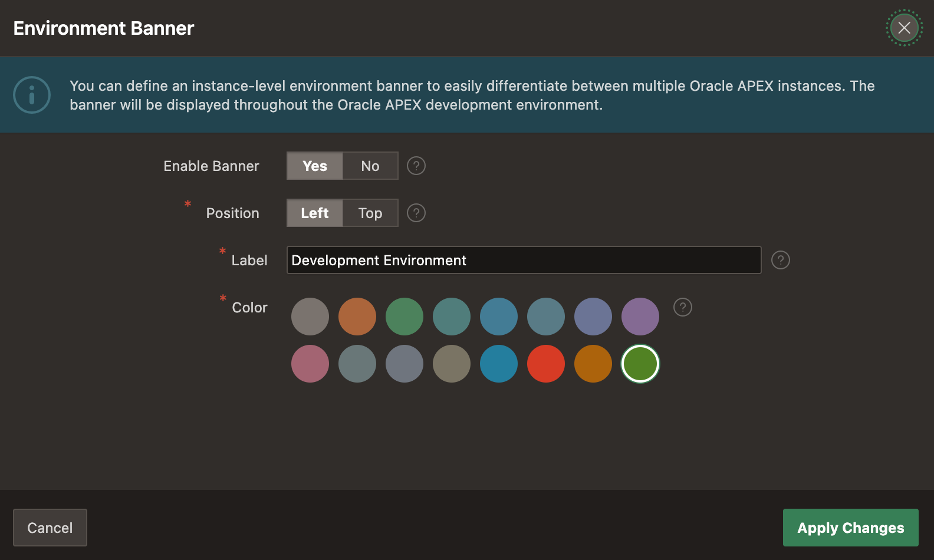Screen dimensions: 934x560
Task: Show help for the Color picker
Action: [682, 307]
